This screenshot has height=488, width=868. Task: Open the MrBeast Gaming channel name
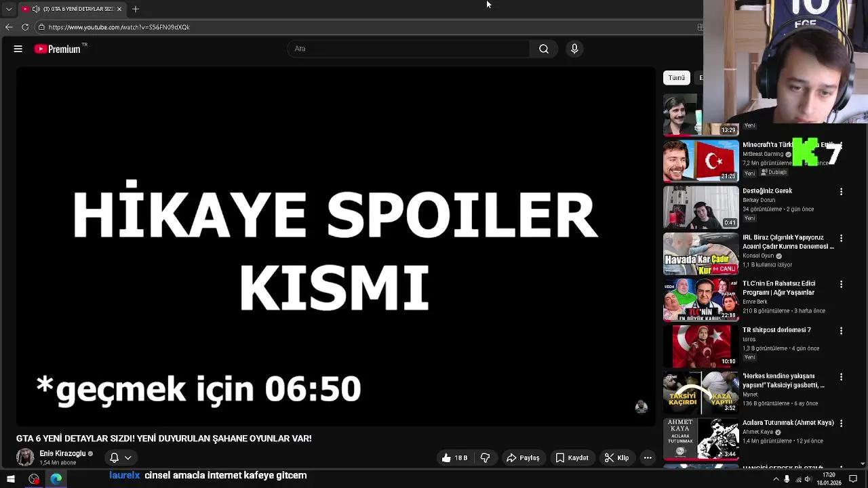click(763, 154)
